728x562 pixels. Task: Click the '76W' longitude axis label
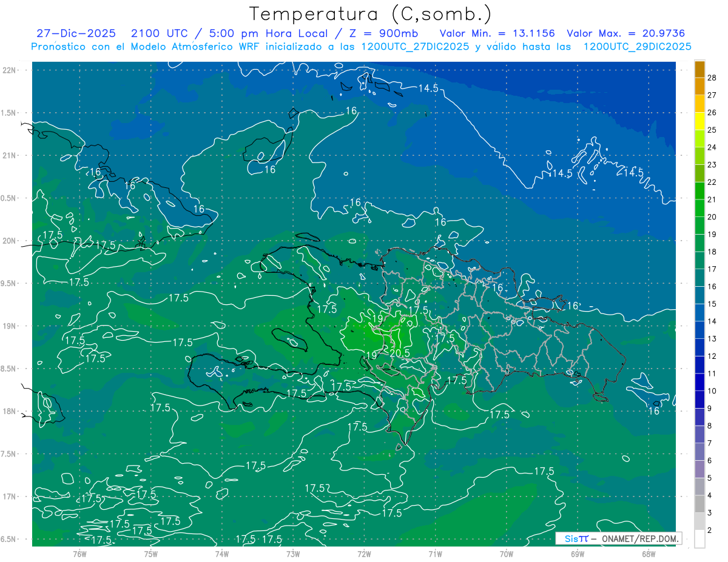tap(80, 554)
